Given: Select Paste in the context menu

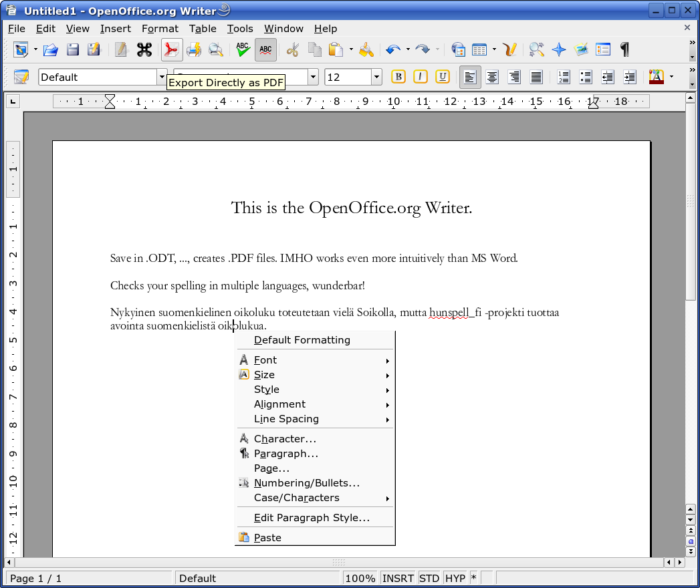Looking at the screenshot, I should pos(315,538).
